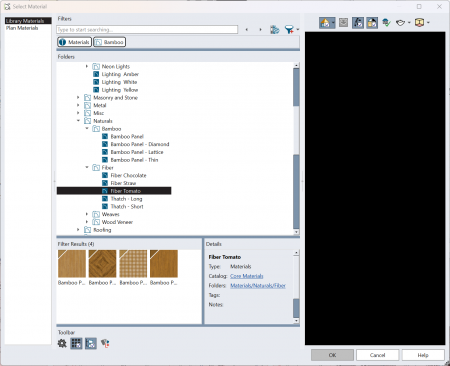Expand the Neon Lights folder
Viewport: 450px width, 366px height.
pyautogui.click(x=87, y=66)
